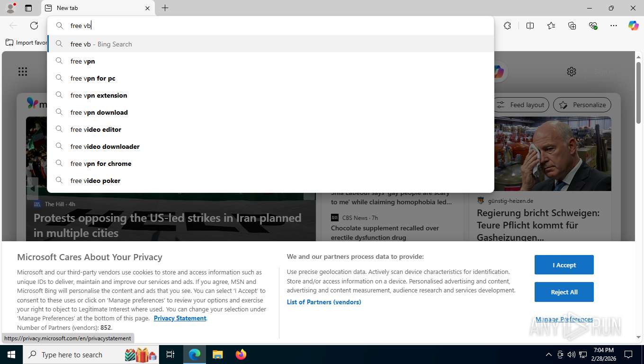
Task: Choose 'free video editor' suggestion
Action: coord(270,129)
